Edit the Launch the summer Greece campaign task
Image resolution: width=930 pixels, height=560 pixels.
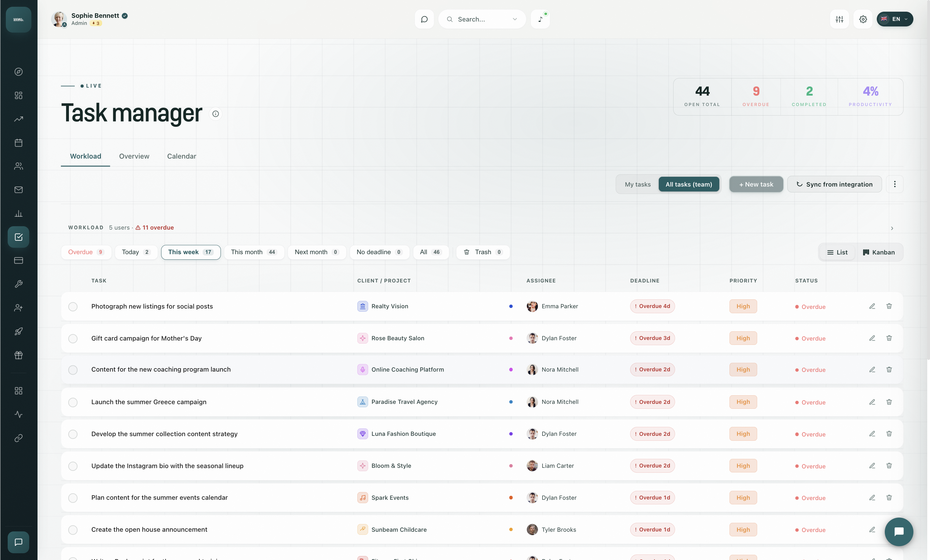[x=872, y=402]
